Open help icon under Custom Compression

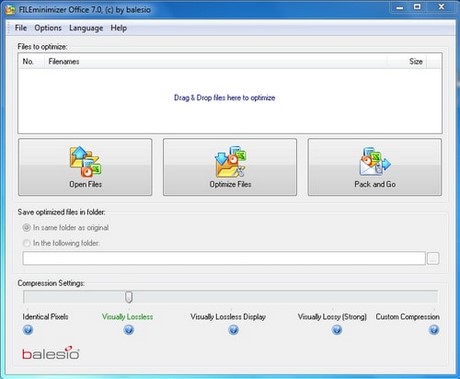[x=434, y=330]
